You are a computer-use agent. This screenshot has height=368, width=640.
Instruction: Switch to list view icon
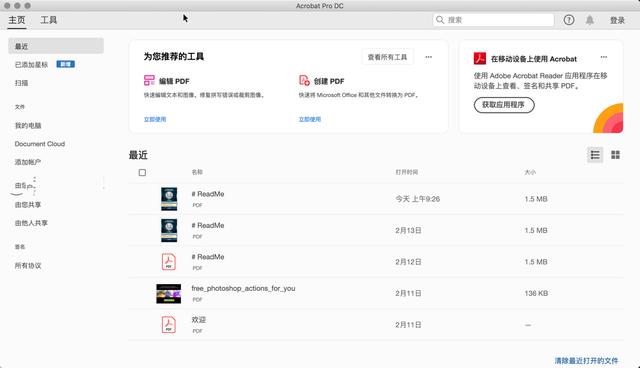pos(595,155)
